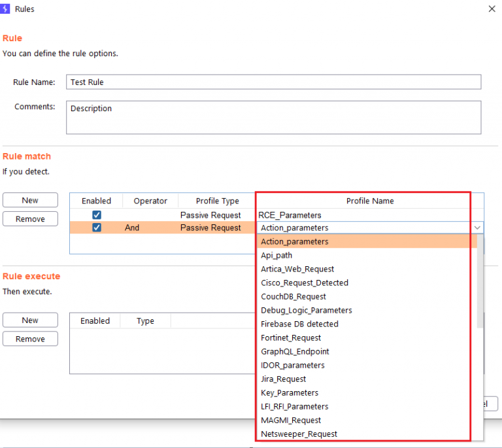
Task: Collapse the Profile Name dropdown arrow
Action: [x=477, y=228]
